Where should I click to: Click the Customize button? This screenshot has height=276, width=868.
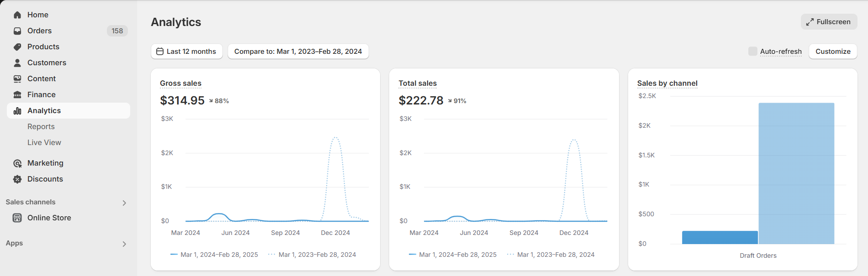(833, 52)
